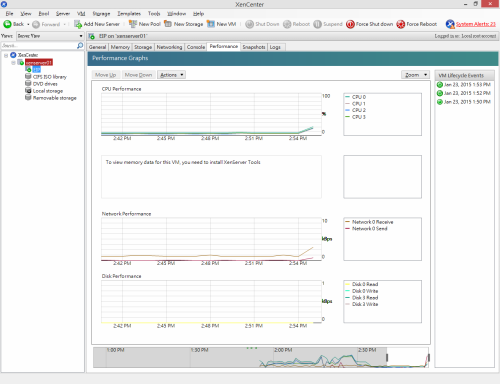Viewport: 500px width, 384px height.
Task: Click in the Search input field
Action: point(39,45)
